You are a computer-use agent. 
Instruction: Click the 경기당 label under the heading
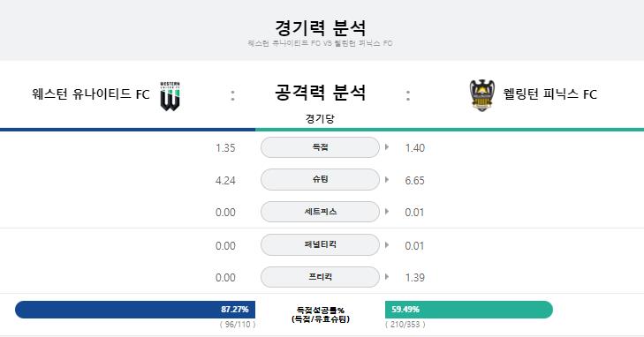coord(320,119)
